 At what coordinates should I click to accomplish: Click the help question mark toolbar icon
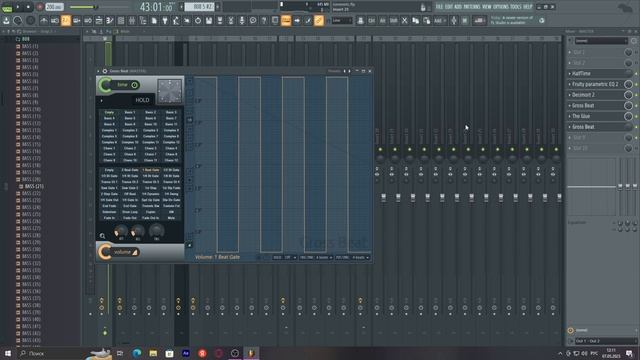(264, 20)
